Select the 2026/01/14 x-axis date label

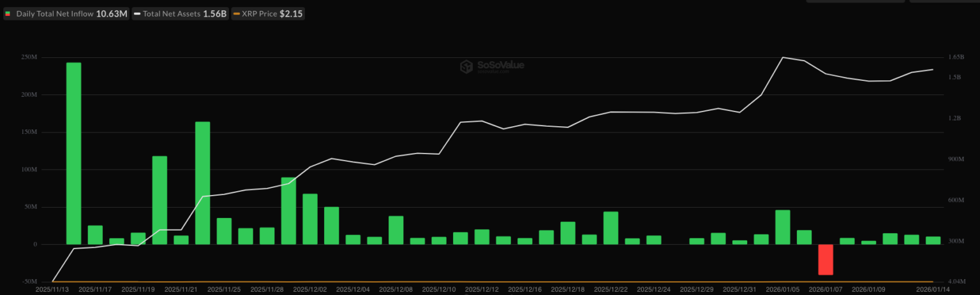pyautogui.click(x=933, y=289)
